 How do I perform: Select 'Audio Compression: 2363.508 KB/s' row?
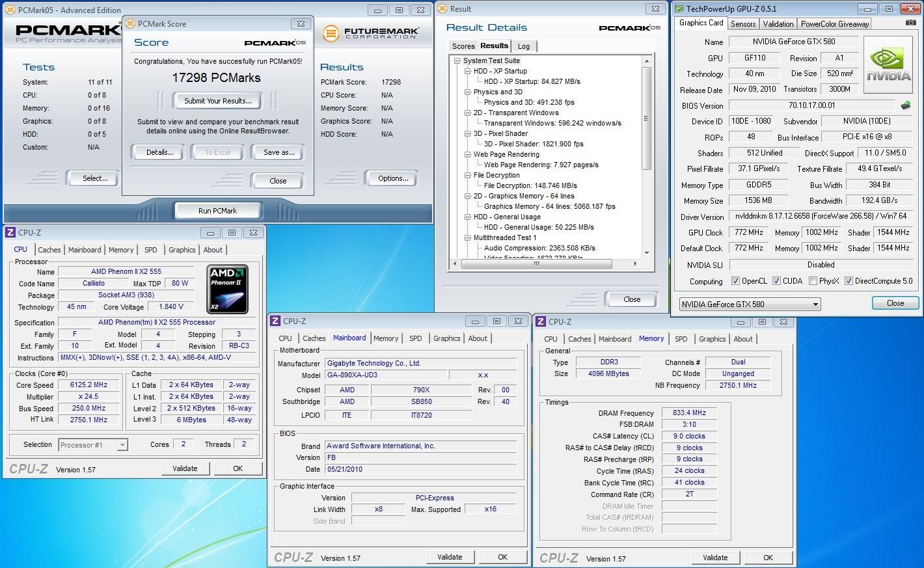539,248
